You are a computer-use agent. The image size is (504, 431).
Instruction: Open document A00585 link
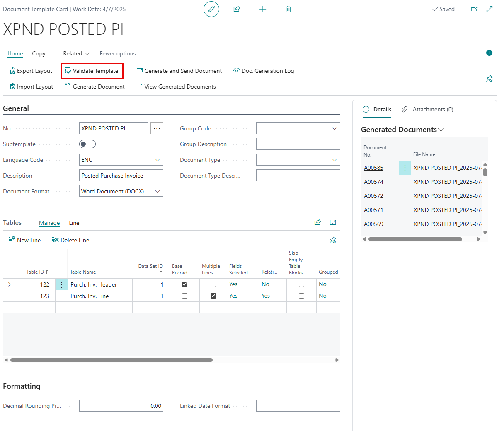373,168
